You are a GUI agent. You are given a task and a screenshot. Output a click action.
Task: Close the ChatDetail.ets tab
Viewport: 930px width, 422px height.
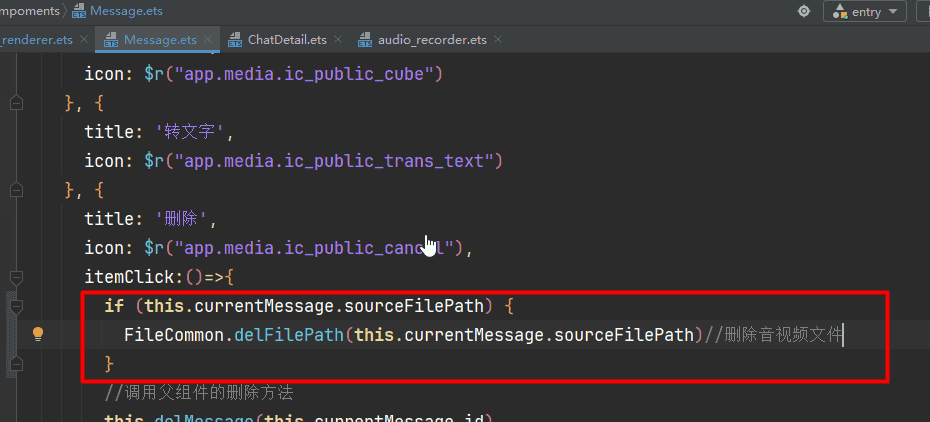(338, 40)
